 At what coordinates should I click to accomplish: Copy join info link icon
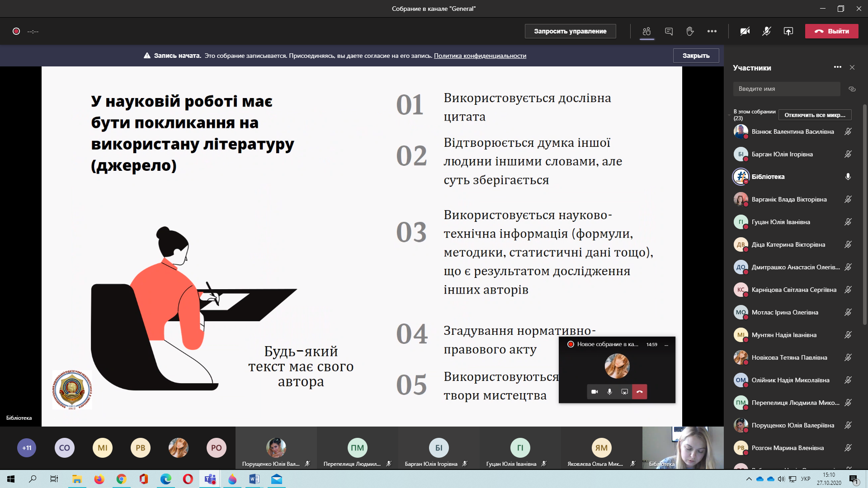tap(852, 89)
